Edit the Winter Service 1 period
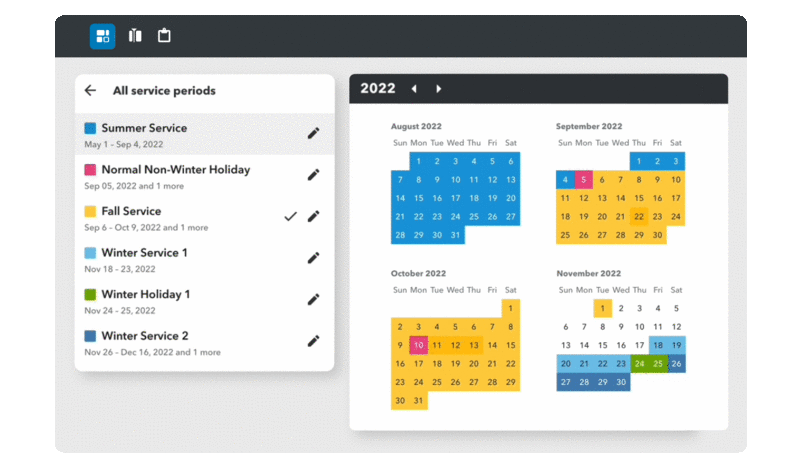The height and width of the screenshot is (467, 800). [x=313, y=258]
